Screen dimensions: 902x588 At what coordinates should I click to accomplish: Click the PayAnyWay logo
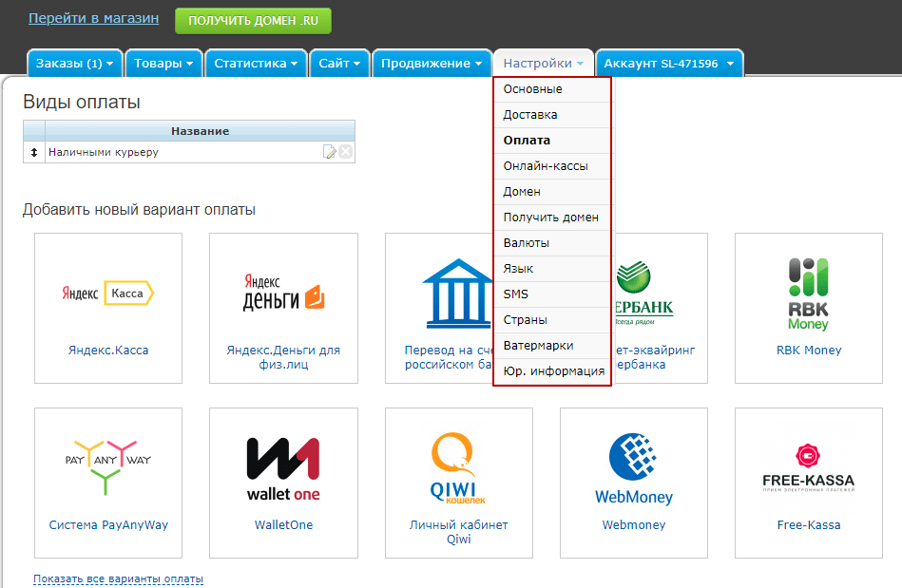click(x=108, y=467)
